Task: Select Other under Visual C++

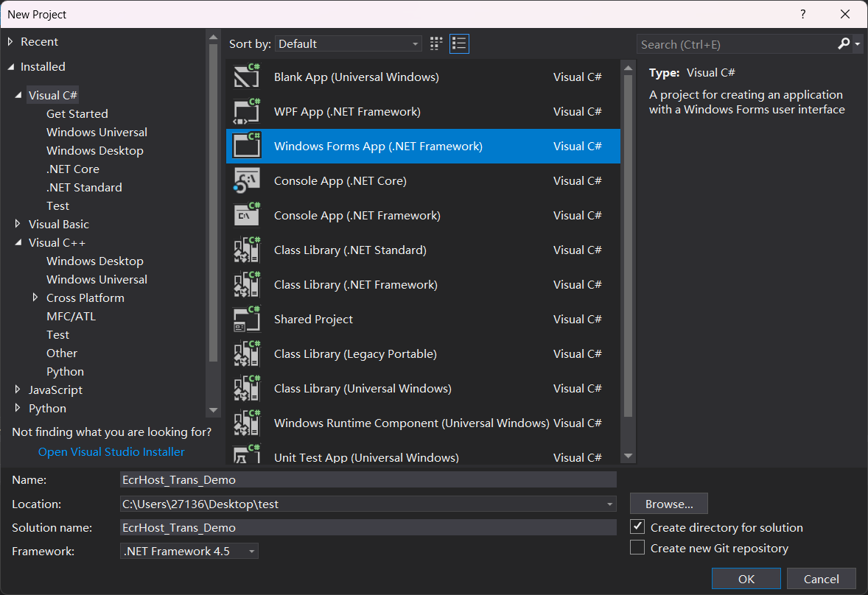Action: [x=61, y=353]
